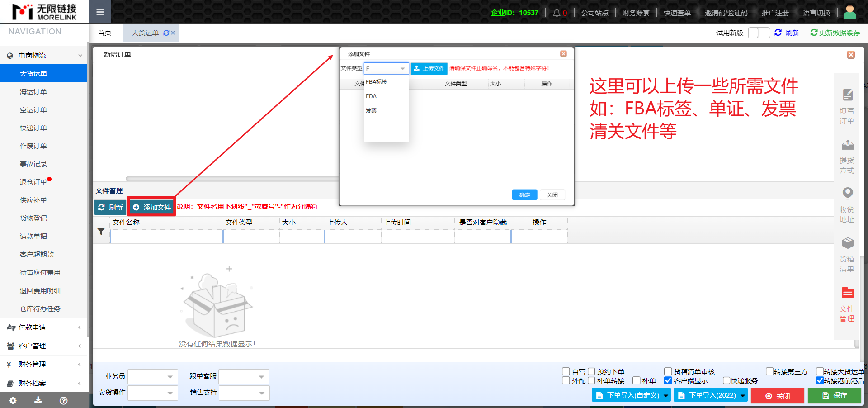This screenshot has height=408, width=868.
Task: Check the 外配 checkbox
Action: pos(566,380)
